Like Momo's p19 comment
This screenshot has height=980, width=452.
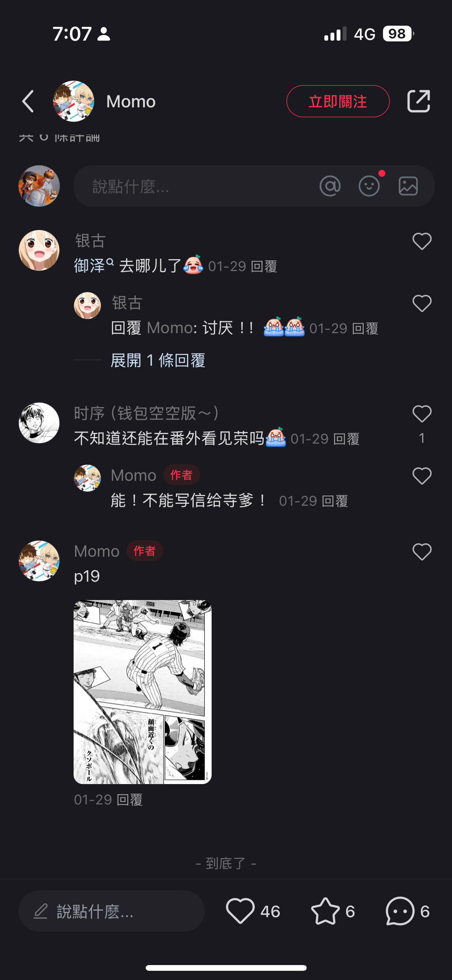coord(422,552)
